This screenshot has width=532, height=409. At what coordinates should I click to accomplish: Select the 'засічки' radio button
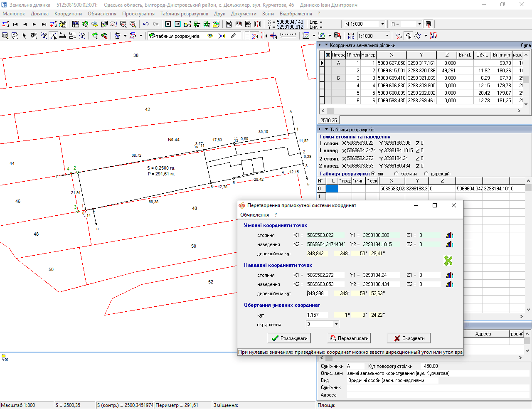tap(396, 174)
